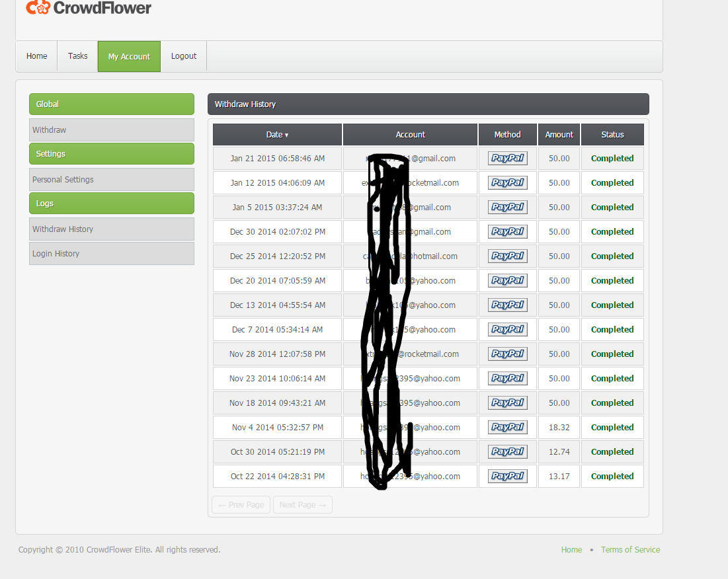Viewport: 728px width, 579px height.
Task: Click date Jan 12 2015 04:06:09 AM
Action: (278, 183)
